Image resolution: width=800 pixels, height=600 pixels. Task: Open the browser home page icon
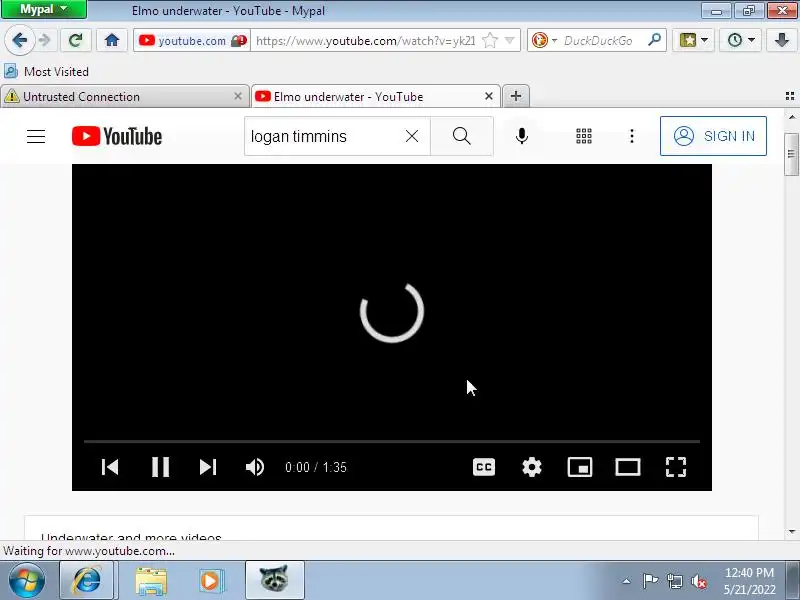coord(112,40)
